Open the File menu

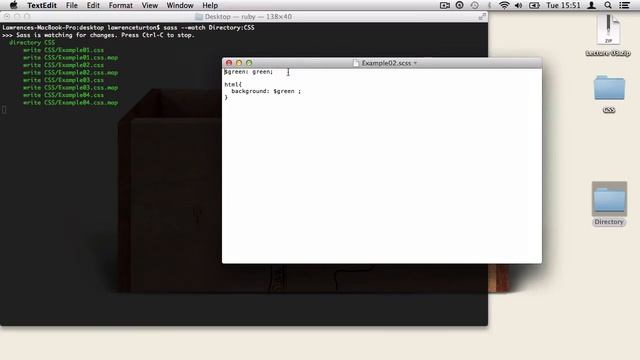(72, 5)
